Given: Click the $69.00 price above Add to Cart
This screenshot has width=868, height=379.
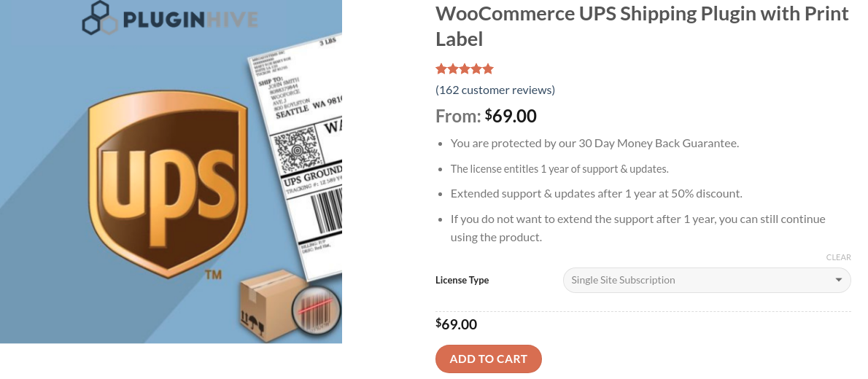Looking at the screenshot, I should [457, 324].
